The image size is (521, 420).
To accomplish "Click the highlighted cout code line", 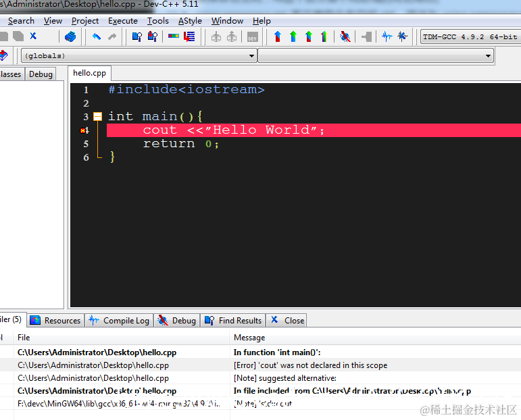I will point(314,130).
